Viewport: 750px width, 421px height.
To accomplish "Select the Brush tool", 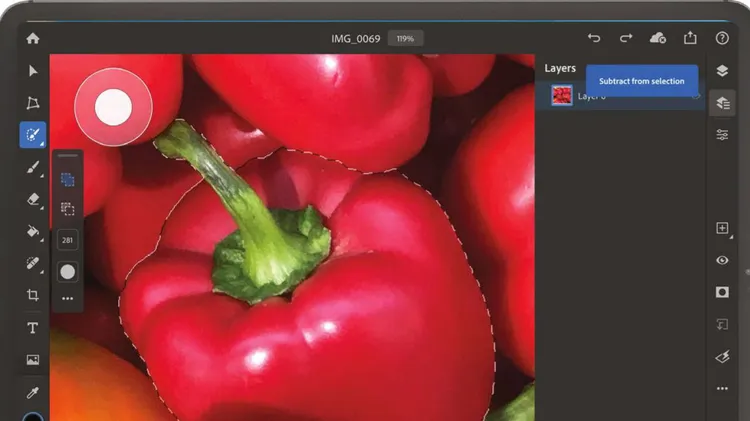I will tap(33, 167).
